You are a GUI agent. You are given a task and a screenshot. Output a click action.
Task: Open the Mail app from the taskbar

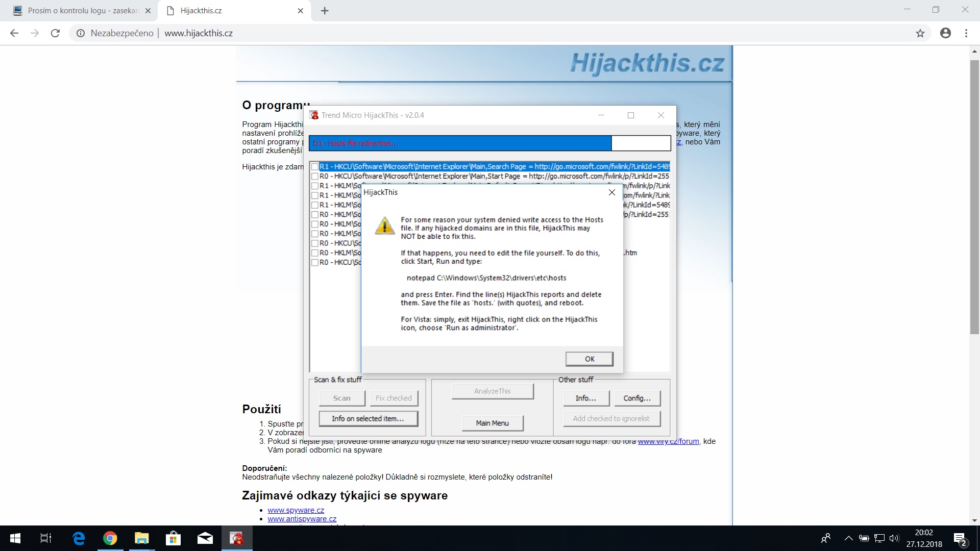pos(205,538)
